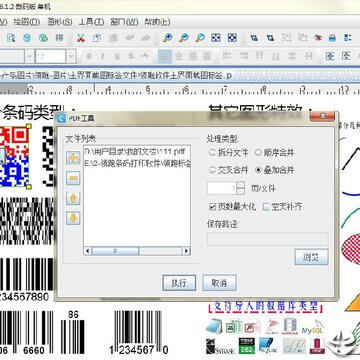Click the pages per file number field
The image size is (360, 360).
click(222, 188)
